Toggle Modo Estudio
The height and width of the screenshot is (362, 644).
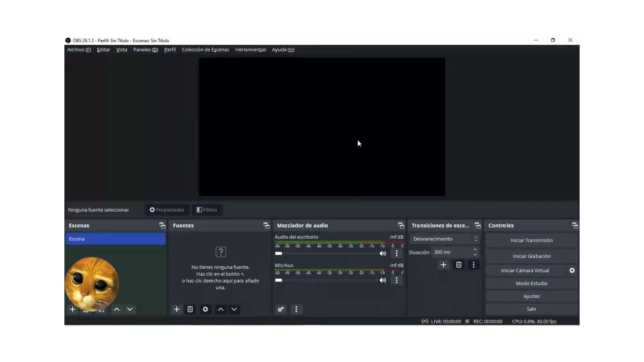(531, 283)
